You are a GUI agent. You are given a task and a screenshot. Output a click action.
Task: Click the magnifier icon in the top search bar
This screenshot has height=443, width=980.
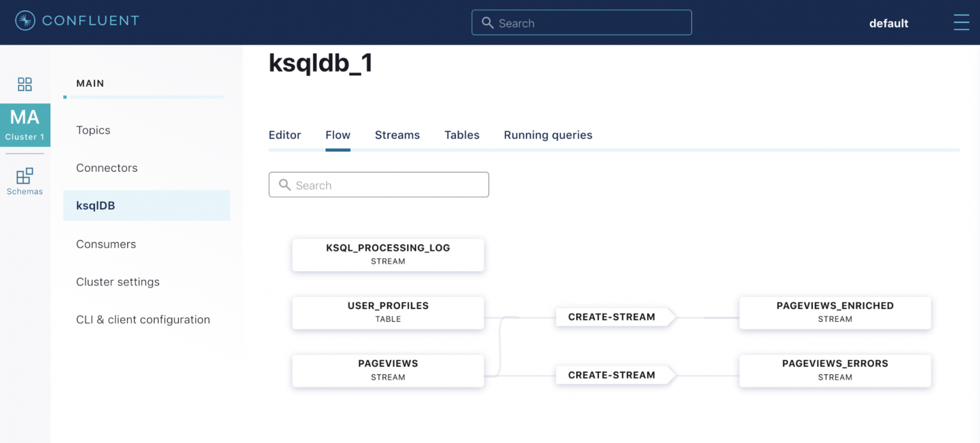click(x=487, y=22)
